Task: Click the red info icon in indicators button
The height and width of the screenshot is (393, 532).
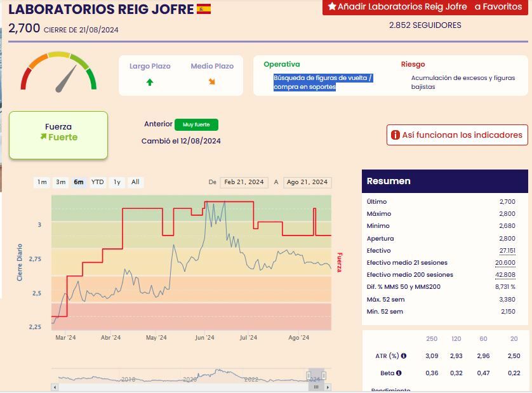Action: (x=396, y=135)
